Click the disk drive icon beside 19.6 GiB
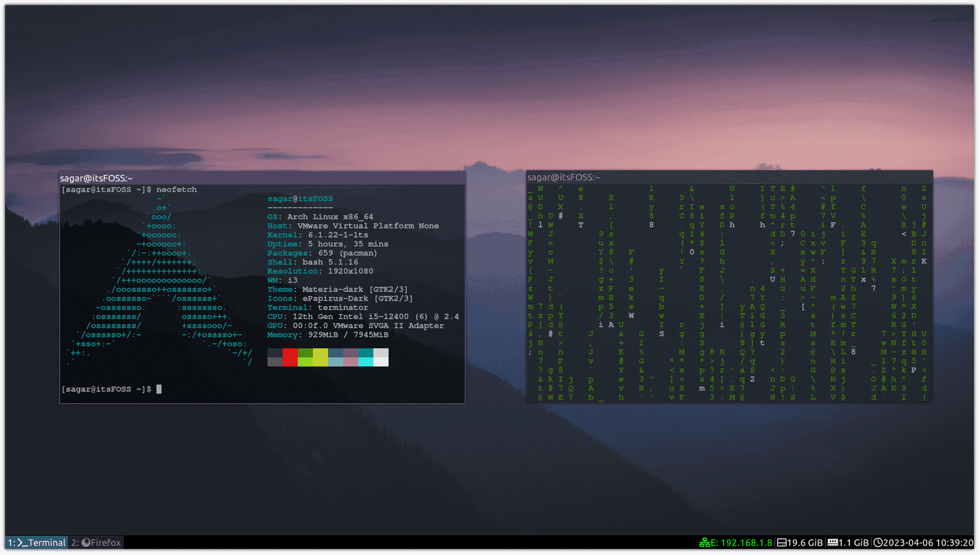Viewport: 980px width, 555px height. pyautogui.click(x=781, y=543)
